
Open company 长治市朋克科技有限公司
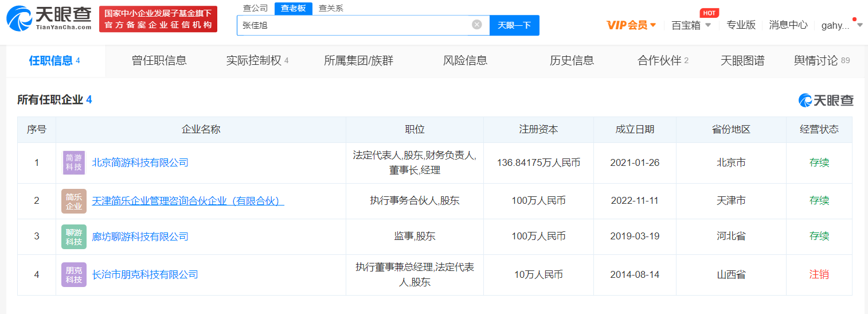145,274
